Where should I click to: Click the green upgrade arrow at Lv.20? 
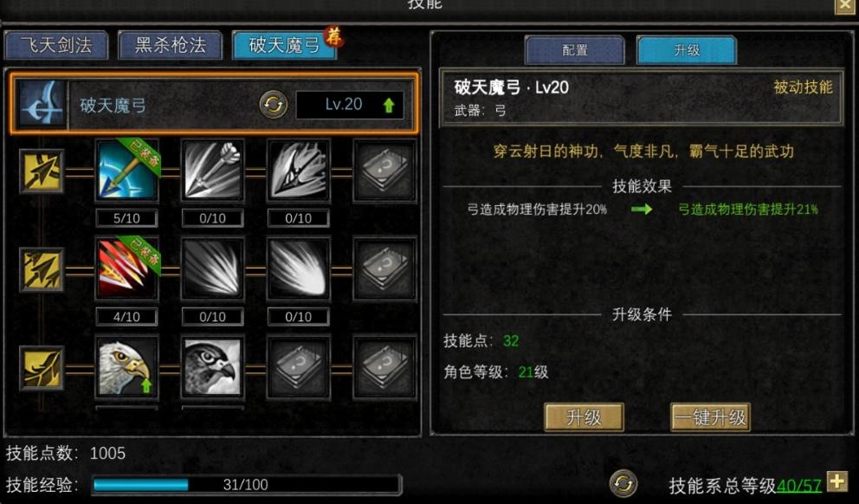tap(389, 105)
